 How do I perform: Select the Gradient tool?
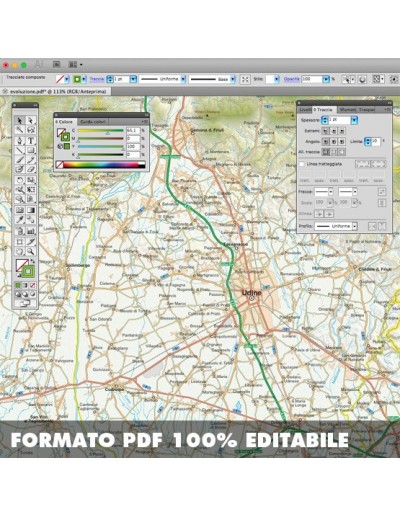click(x=31, y=210)
